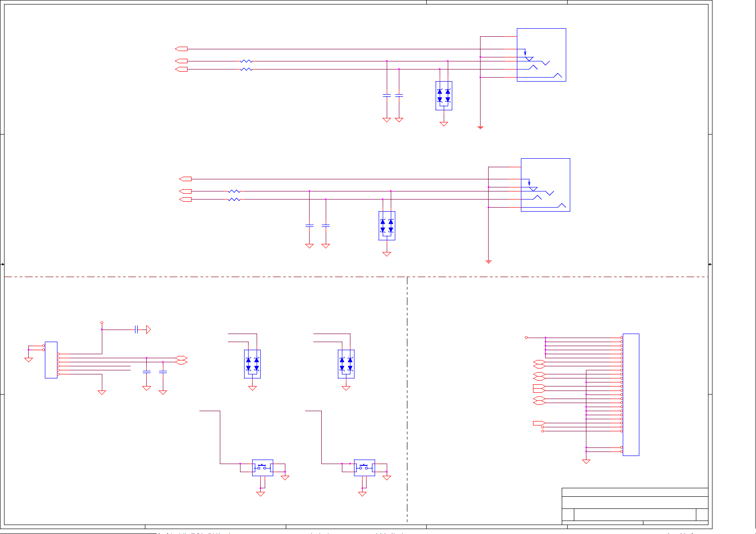
Task: Select the top resistor on the lower jack signal lines
Action: point(234,191)
